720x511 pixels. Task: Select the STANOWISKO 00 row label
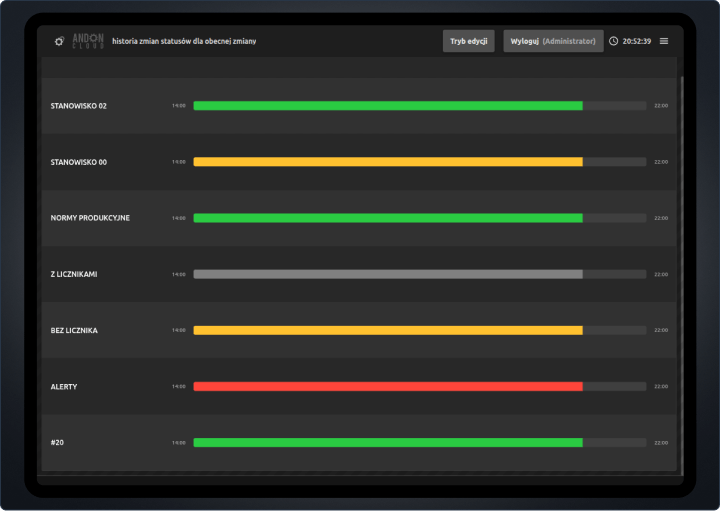pos(78,161)
